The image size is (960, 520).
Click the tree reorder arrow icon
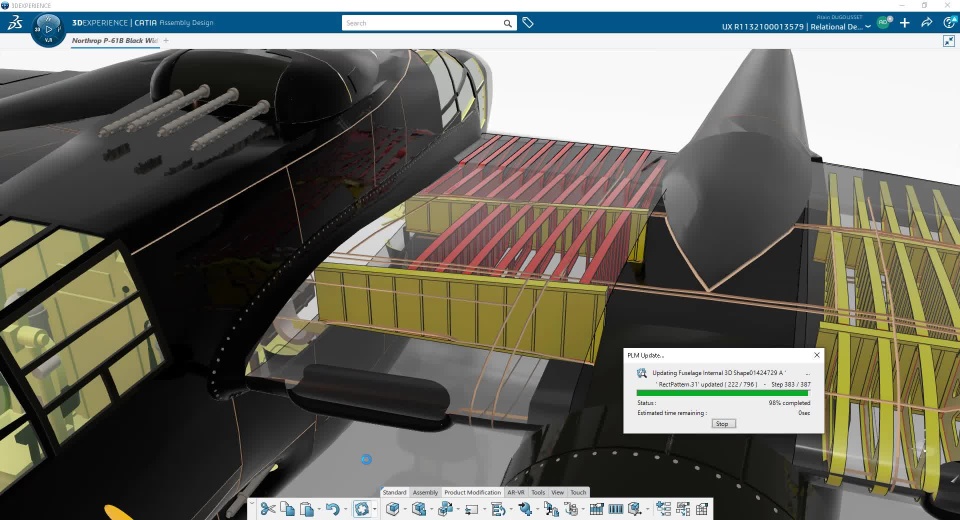[683, 508]
